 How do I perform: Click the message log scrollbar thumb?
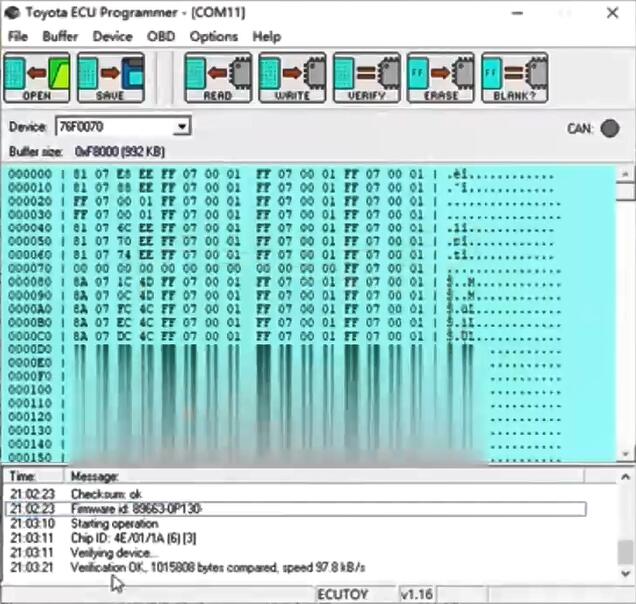(x=625, y=552)
